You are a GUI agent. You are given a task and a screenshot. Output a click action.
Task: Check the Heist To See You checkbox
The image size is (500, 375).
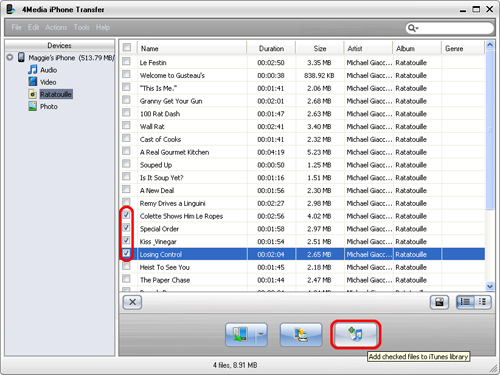click(126, 266)
